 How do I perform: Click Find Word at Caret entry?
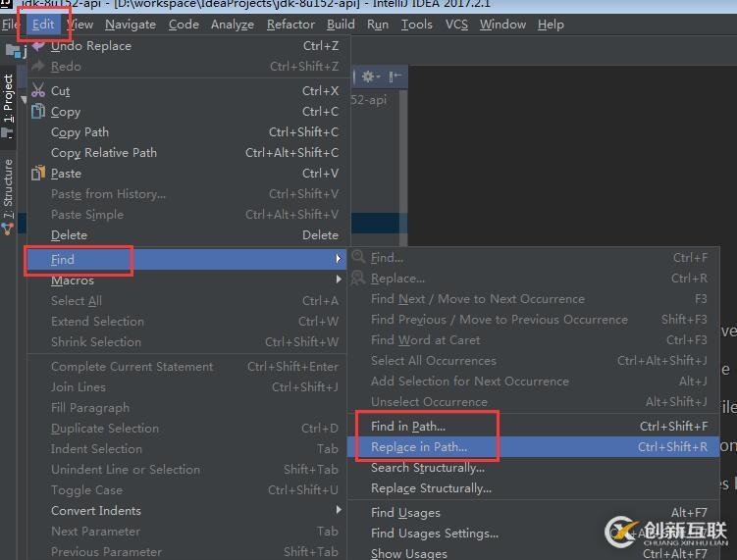(534, 340)
